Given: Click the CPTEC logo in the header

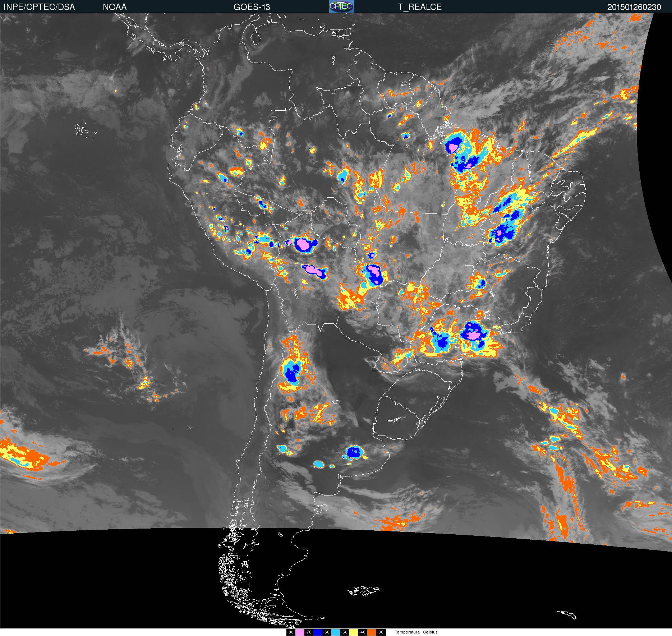Looking at the screenshot, I should [341, 6].
